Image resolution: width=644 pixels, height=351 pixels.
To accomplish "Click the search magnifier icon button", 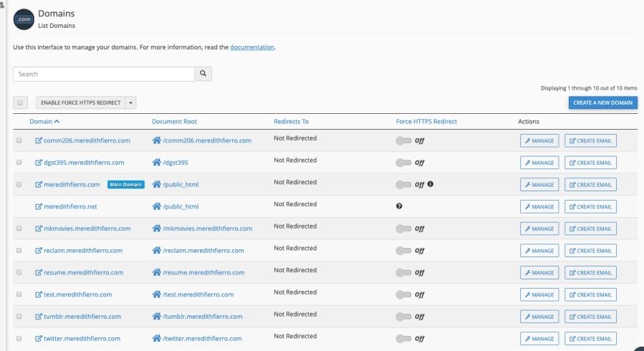I will click(x=203, y=74).
